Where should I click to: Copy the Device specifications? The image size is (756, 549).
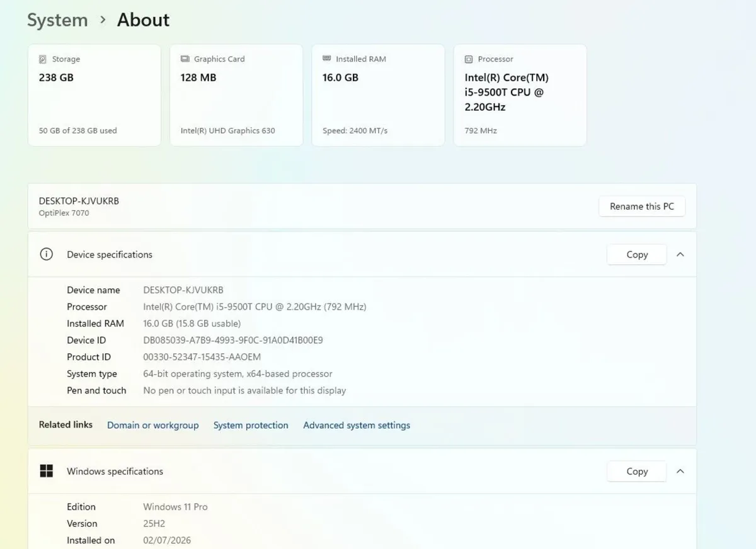pos(637,254)
